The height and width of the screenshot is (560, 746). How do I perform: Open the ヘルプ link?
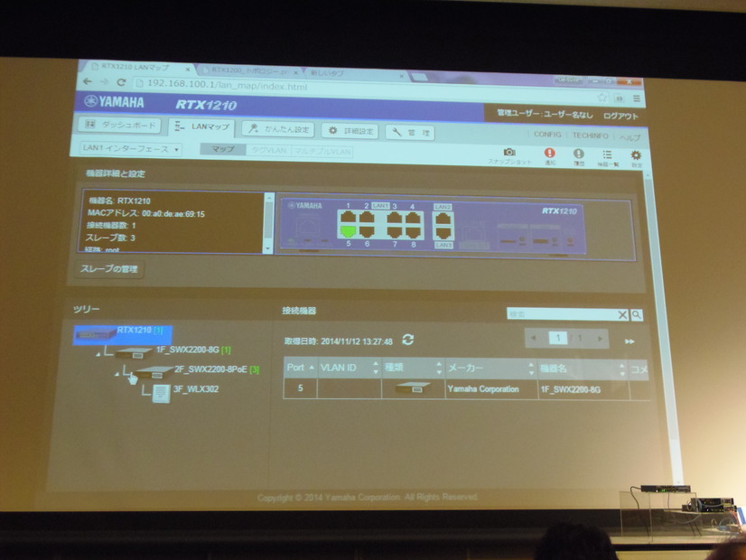pyautogui.click(x=629, y=137)
